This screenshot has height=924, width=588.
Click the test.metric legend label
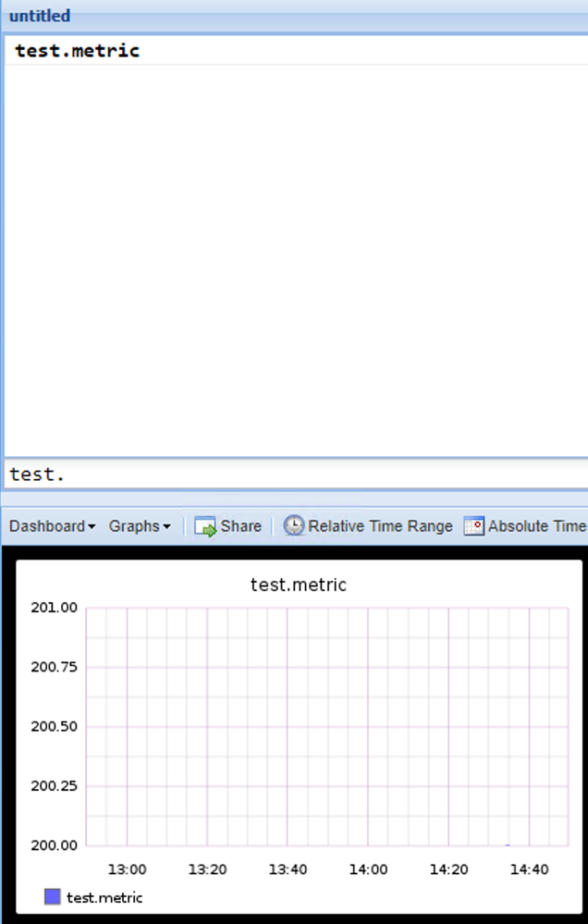coord(104,897)
